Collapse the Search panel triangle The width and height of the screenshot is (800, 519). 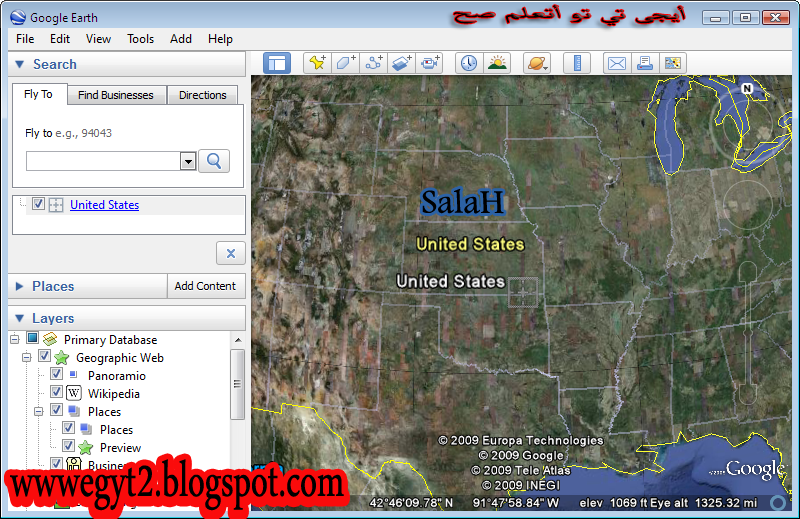pos(20,64)
